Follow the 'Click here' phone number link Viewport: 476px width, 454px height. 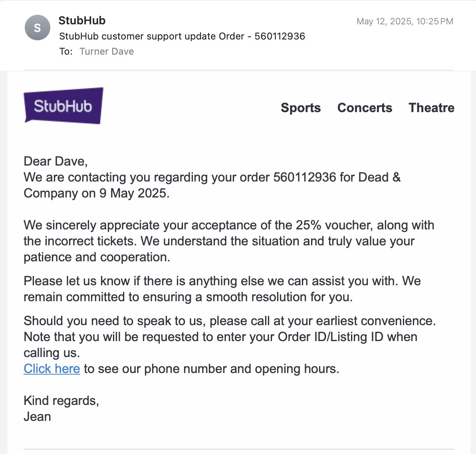(52, 369)
